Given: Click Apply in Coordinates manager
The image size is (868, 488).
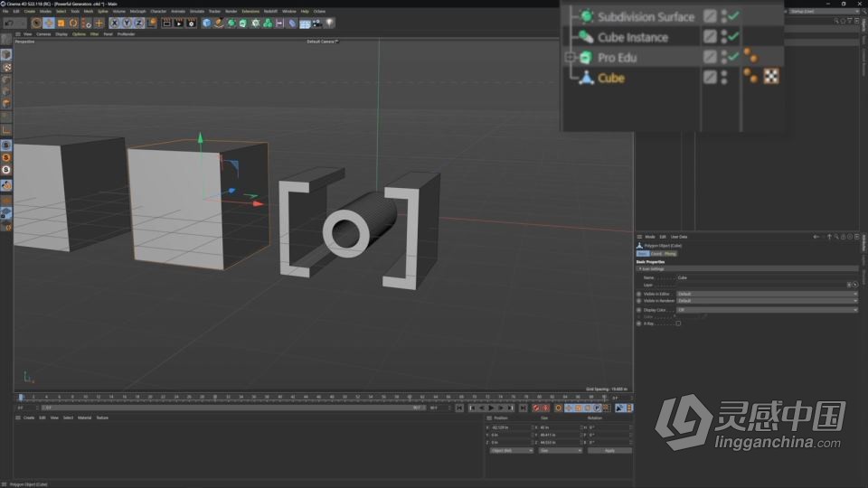Looking at the screenshot, I should (x=609, y=450).
